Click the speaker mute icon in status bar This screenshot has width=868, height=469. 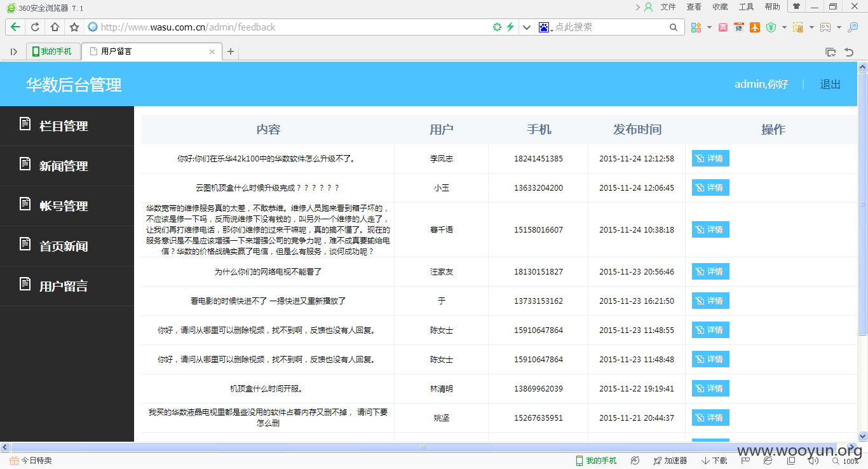tap(813, 461)
